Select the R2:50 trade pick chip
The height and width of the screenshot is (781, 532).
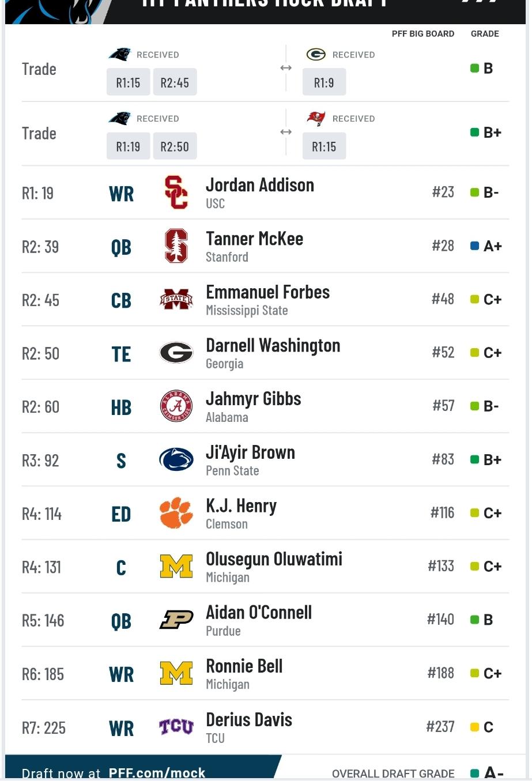point(175,146)
